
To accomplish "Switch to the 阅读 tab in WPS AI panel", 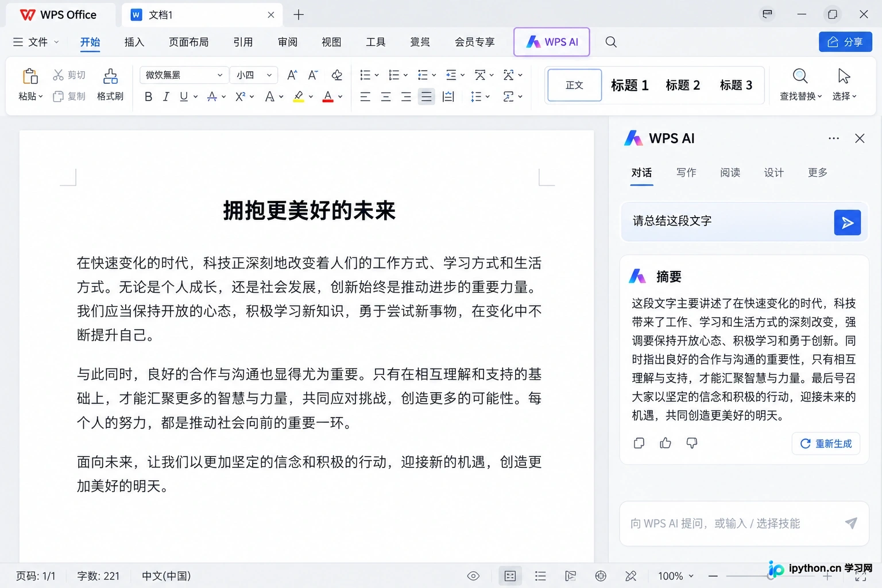I will 730,172.
